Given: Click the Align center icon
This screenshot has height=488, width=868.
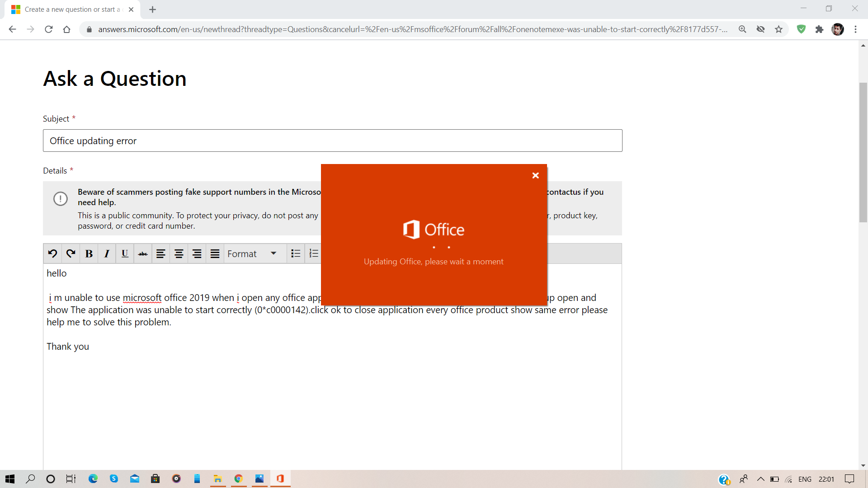Looking at the screenshot, I should click(178, 253).
